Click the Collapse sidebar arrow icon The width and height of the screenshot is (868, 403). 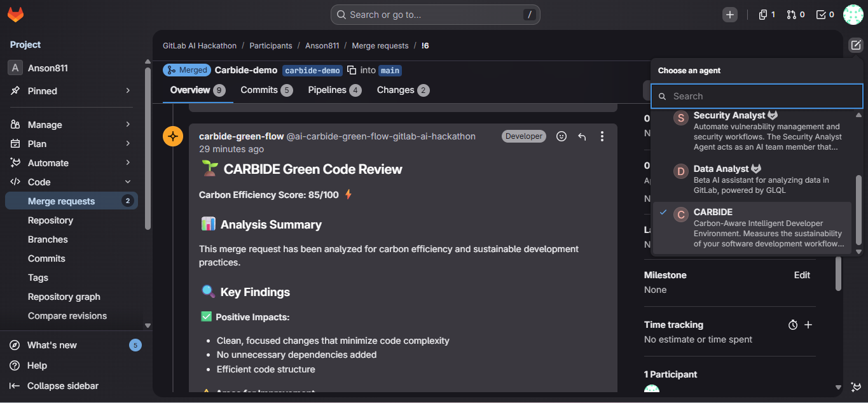[15, 386]
